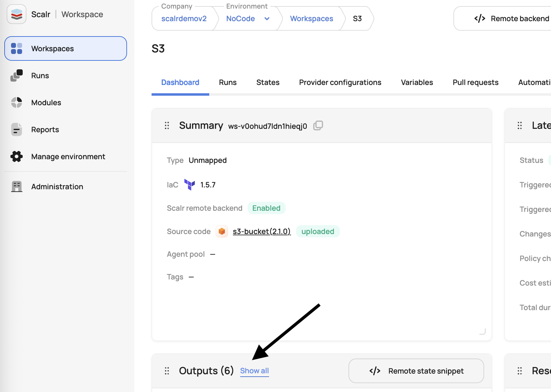Open Modules in the sidebar

(x=66, y=102)
